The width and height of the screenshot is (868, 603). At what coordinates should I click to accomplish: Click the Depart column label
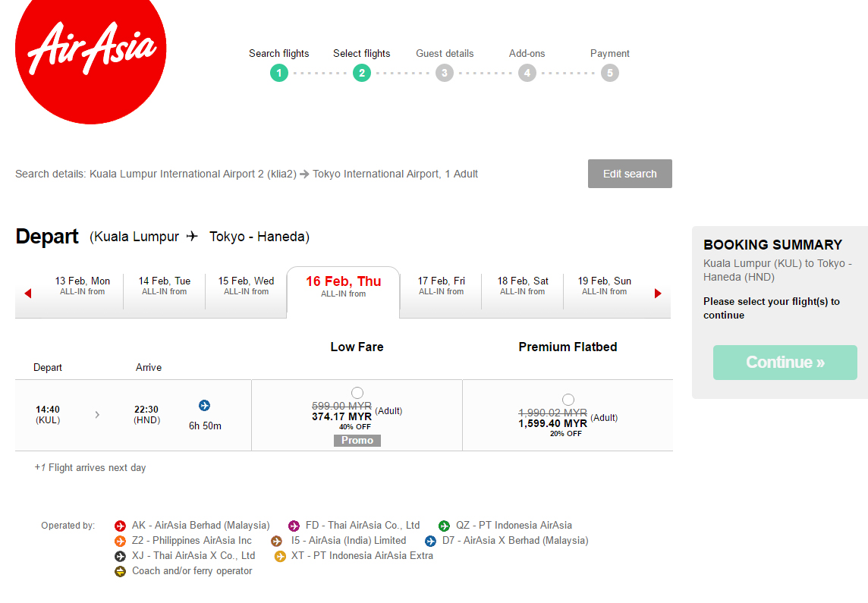click(x=48, y=367)
